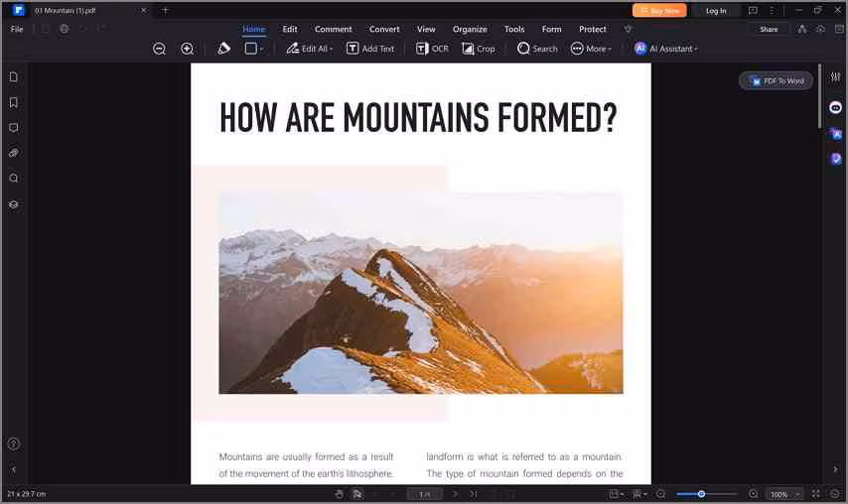Choose the Add Text tool
This screenshot has width=848, height=504.
370,49
